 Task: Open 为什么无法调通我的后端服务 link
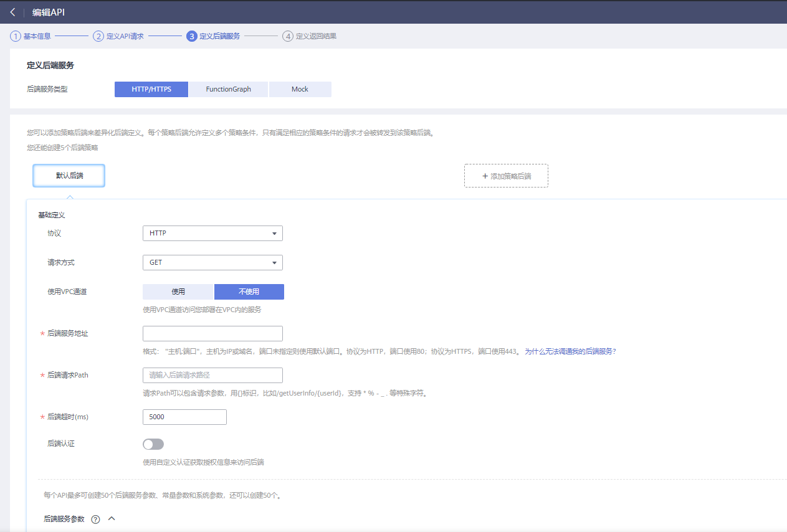tap(570, 351)
